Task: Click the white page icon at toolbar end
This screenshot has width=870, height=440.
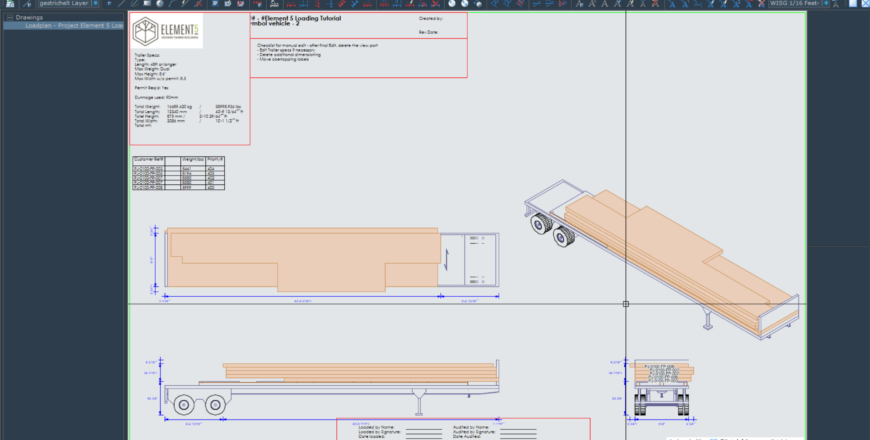Action: coord(852,3)
